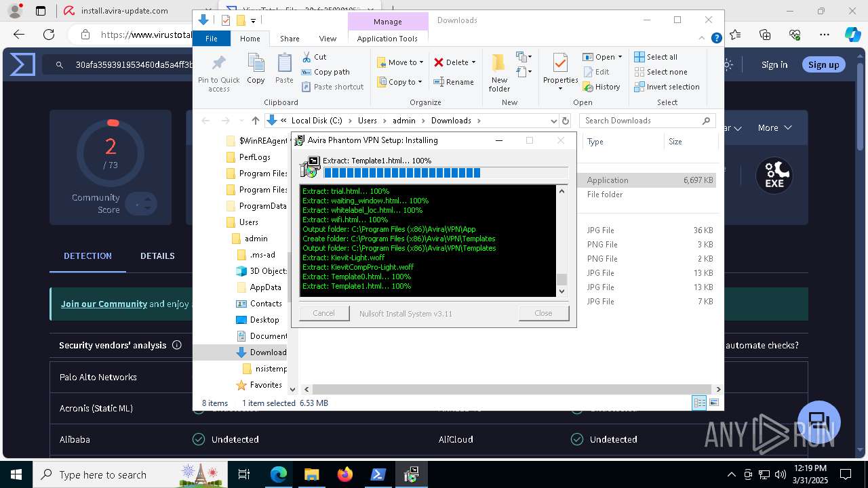This screenshot has width=868, height=488.
Task: Click the Join our Community link
Action: [x=104, y=304]
